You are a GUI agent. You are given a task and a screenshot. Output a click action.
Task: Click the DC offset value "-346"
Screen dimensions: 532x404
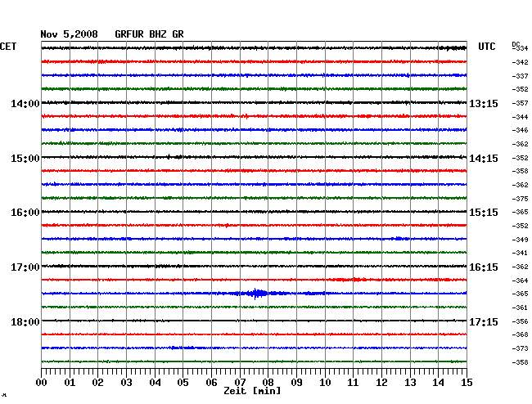click(520, 130)
